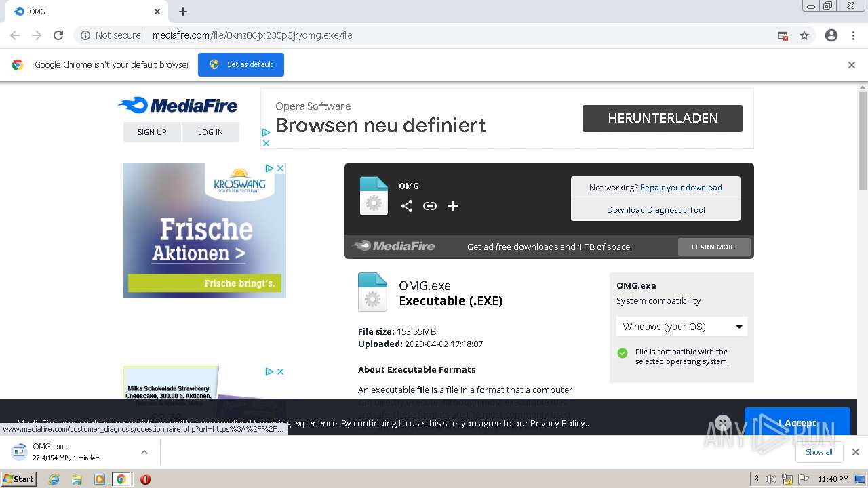Click the Action Center flag in tray
This screenshot has width=868, height=488.
(x=804, y=479)
